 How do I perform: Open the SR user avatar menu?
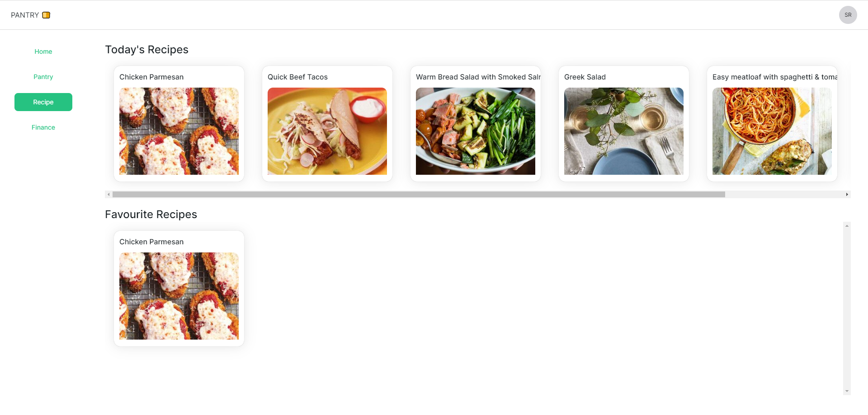pos(848,15)
